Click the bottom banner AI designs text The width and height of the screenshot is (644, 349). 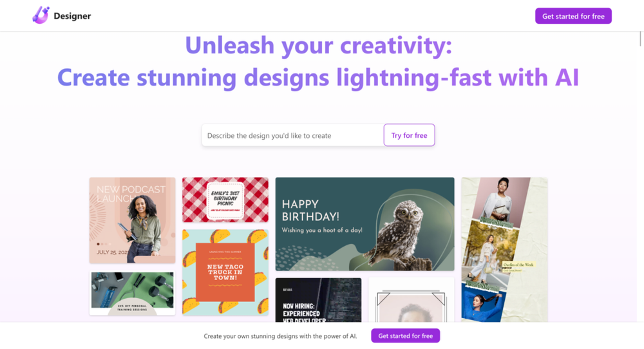[280, 336]
